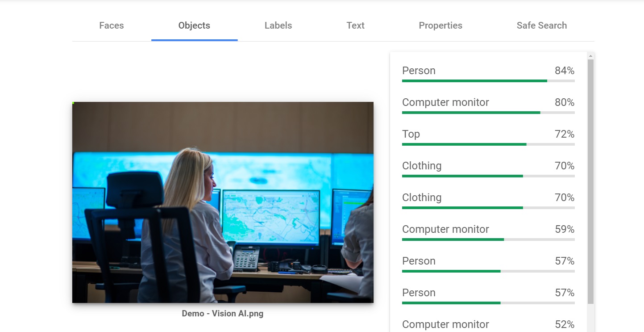
Task: Switch to the Safe Search tab
Action: click(541, 25)
